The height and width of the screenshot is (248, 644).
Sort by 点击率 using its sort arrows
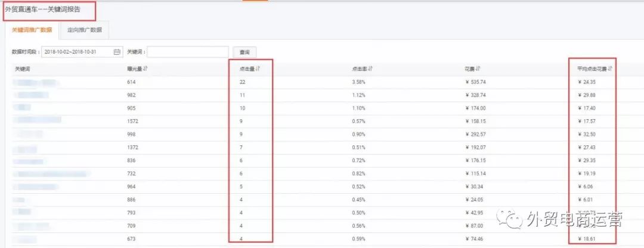click(x=370, y=69)
